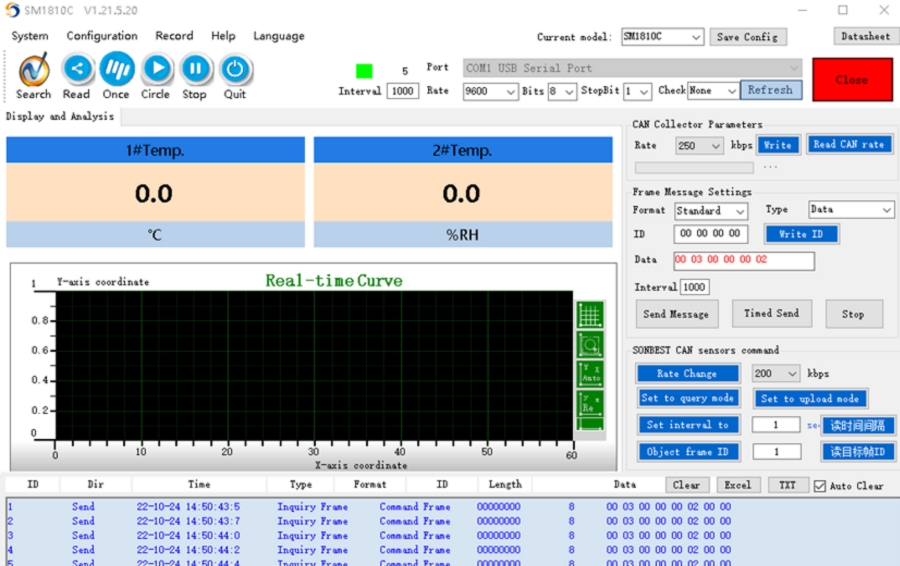Toggle the Auto Clear checkbox
This screenshot has width=900, height=566.
pos(820,486)
